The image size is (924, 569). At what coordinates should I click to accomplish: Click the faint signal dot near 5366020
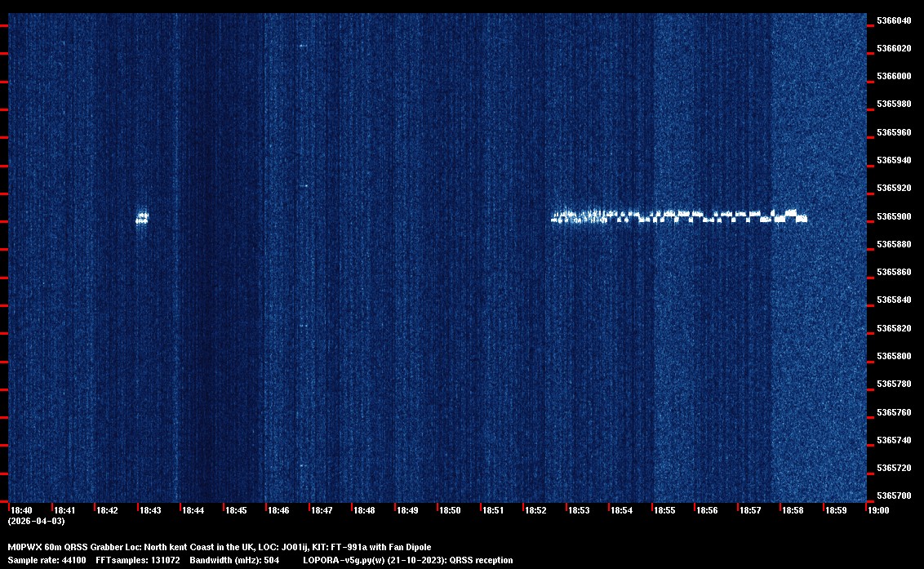pos(302,46)
